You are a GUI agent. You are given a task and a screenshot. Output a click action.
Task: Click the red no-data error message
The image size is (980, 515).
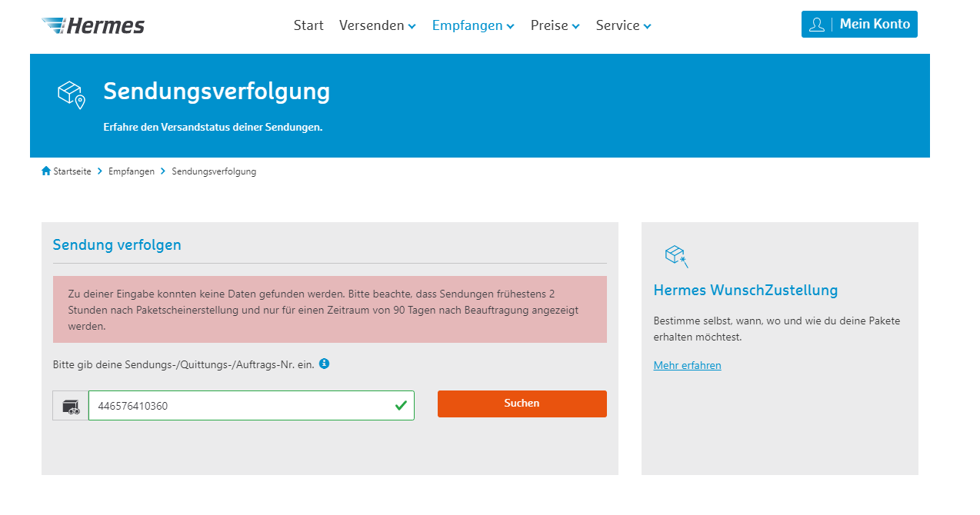click(329, 310)
